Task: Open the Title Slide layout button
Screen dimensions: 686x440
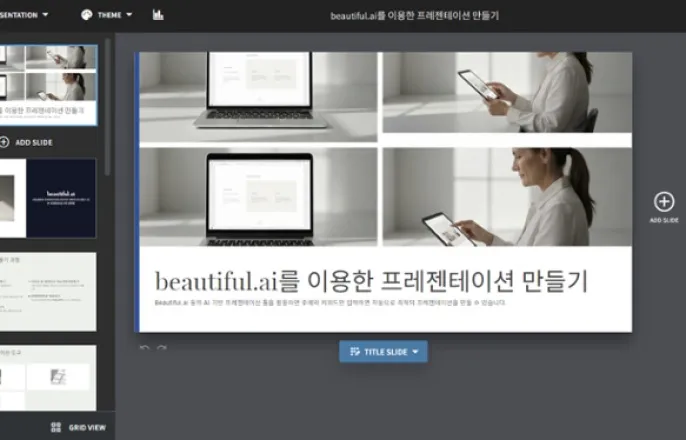Action: (383, 352)
